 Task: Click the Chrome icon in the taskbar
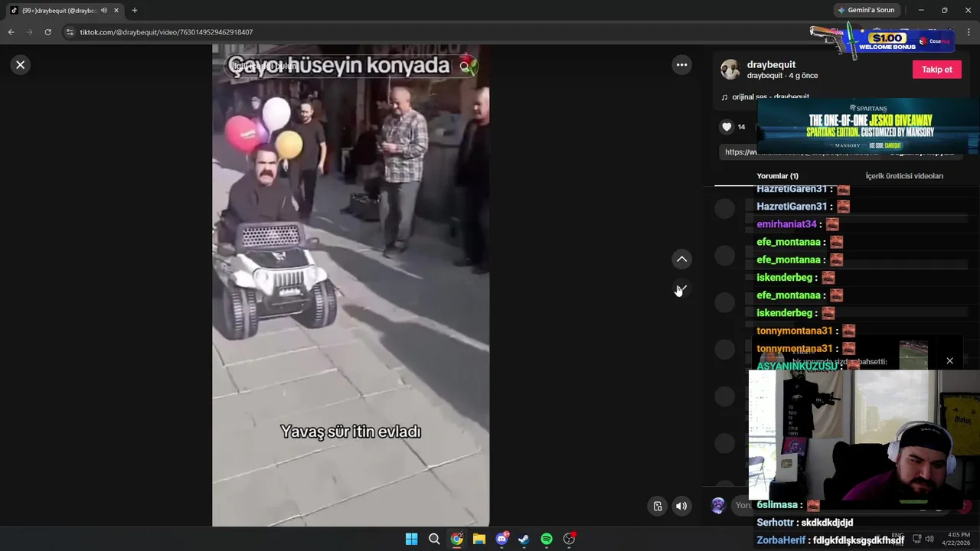tap(456, 539)
